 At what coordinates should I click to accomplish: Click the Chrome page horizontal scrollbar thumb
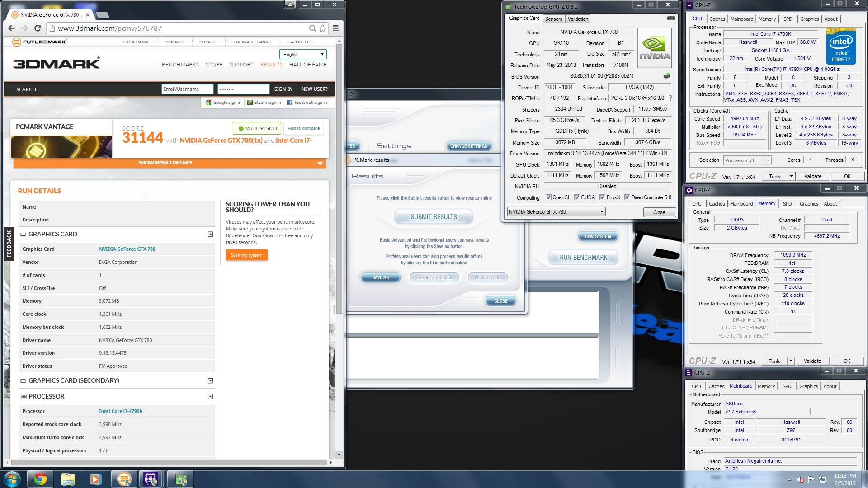coord(169,462)
